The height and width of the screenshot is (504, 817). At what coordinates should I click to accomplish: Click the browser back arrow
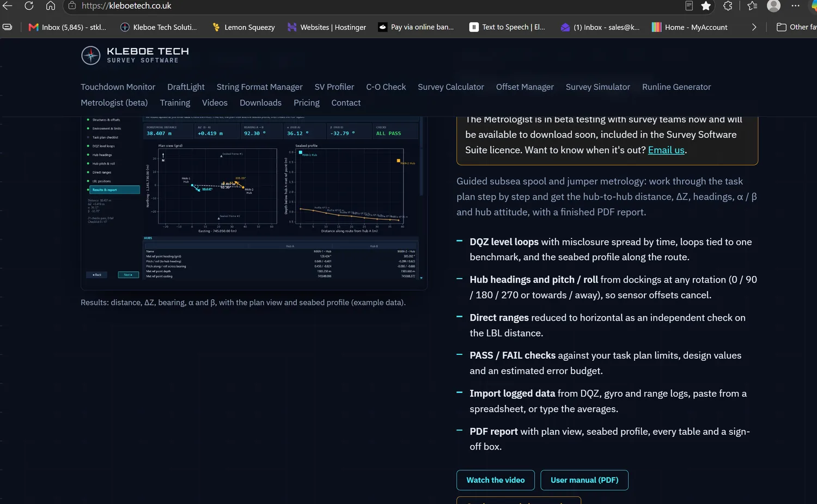click(x=8, y=5)
